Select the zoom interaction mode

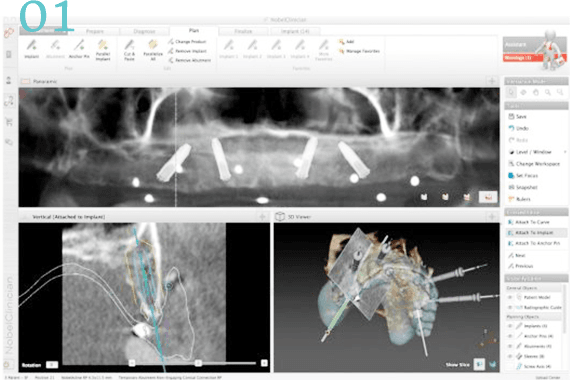click(x=547, y=92)
